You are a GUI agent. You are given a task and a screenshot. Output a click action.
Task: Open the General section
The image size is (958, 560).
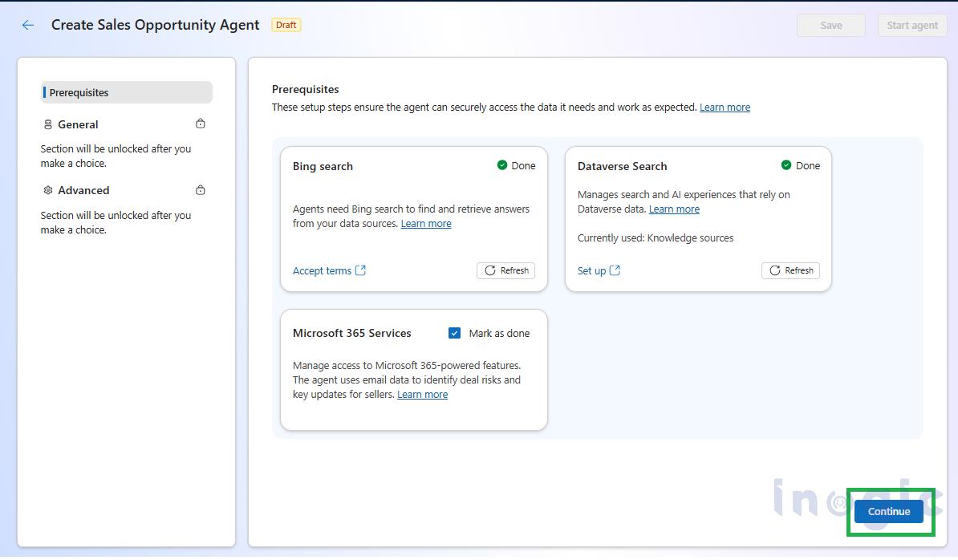(78, 124)
